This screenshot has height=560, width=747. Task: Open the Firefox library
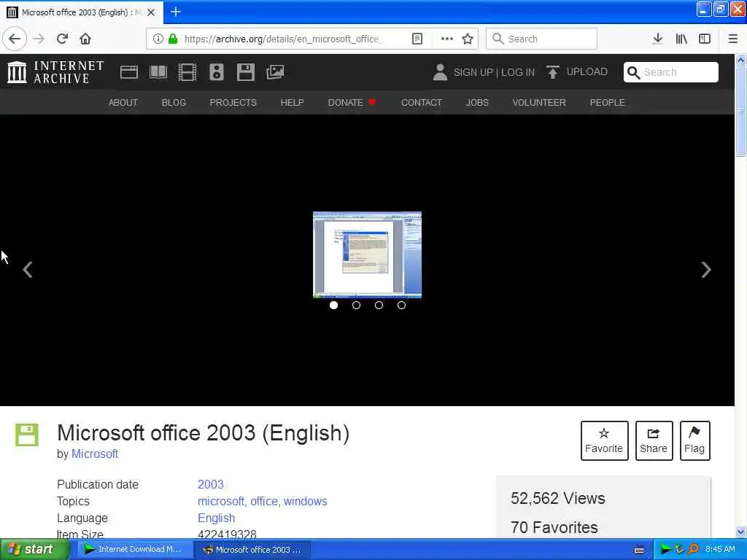tap(681, 39)
